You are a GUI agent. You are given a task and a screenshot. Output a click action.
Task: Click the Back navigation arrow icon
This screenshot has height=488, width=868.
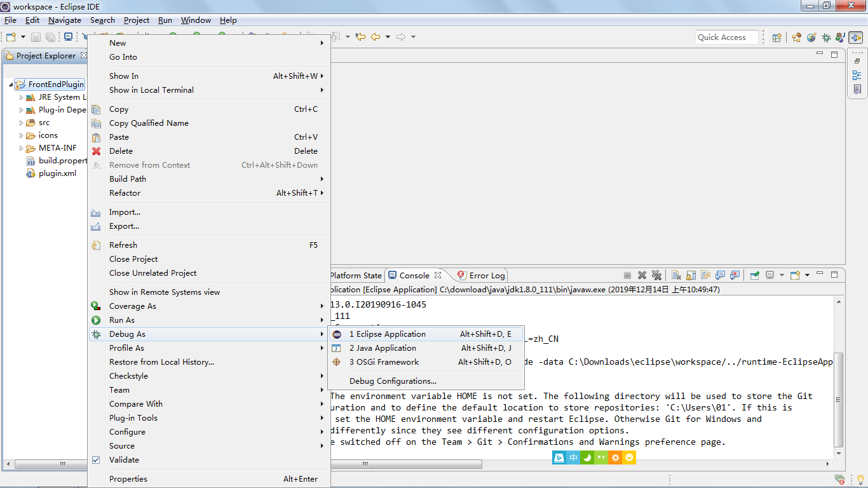pyautogui.click(x=376, y=37)
